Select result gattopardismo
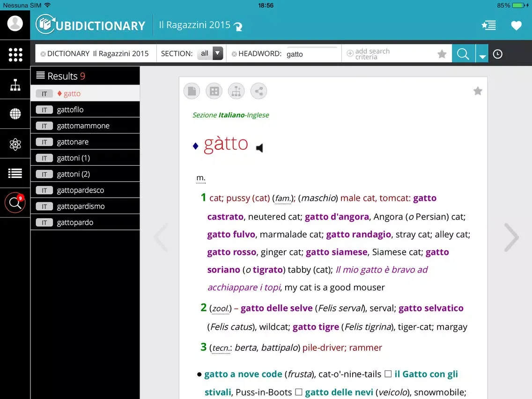This screenshot has height=399, width=532. 85,206
